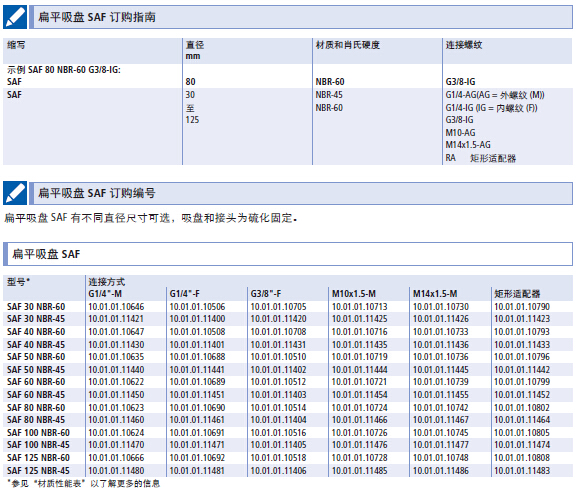Image resolution: width=577 pixels, height=497 pixels.
Task: Click the 矩形适配器 column header
Action: (517, 294)
